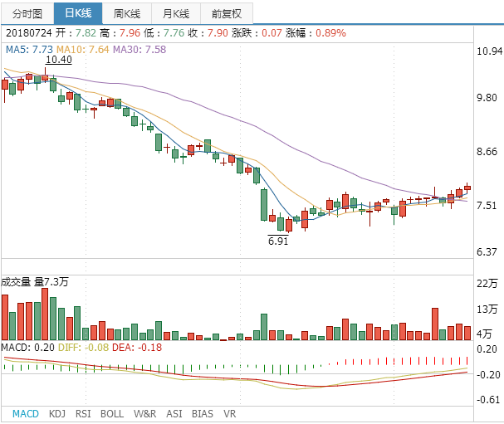This screenshot has width=504, height=424.
Task: Click the 13万 volume axis label
Action: (x=487, y=309)
